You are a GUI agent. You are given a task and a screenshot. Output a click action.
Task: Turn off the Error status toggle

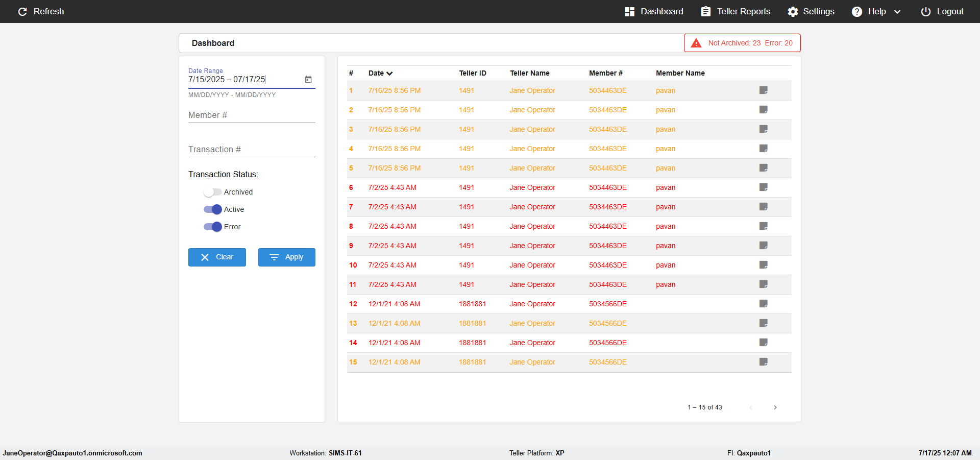(212, 227)
